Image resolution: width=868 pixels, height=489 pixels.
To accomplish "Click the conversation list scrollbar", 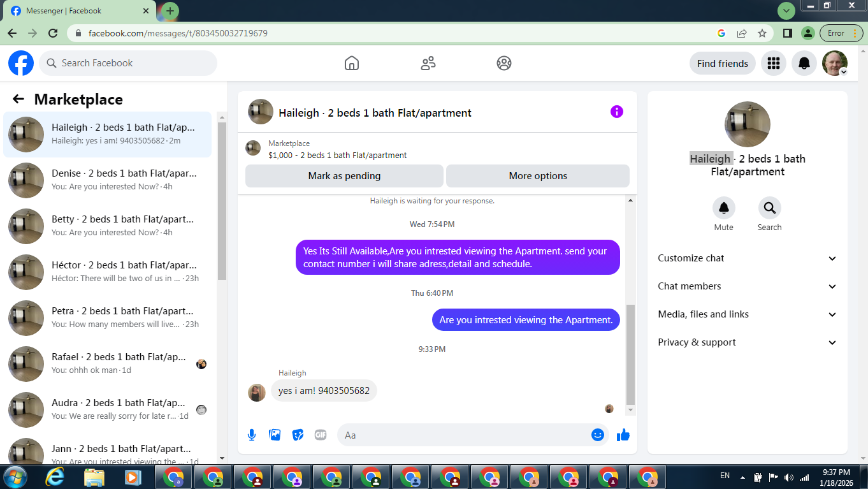I will (x=222, y=201).
